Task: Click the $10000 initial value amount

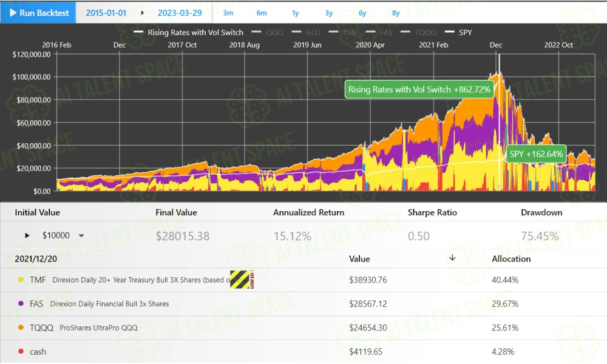Action: (x=56, y=235)
